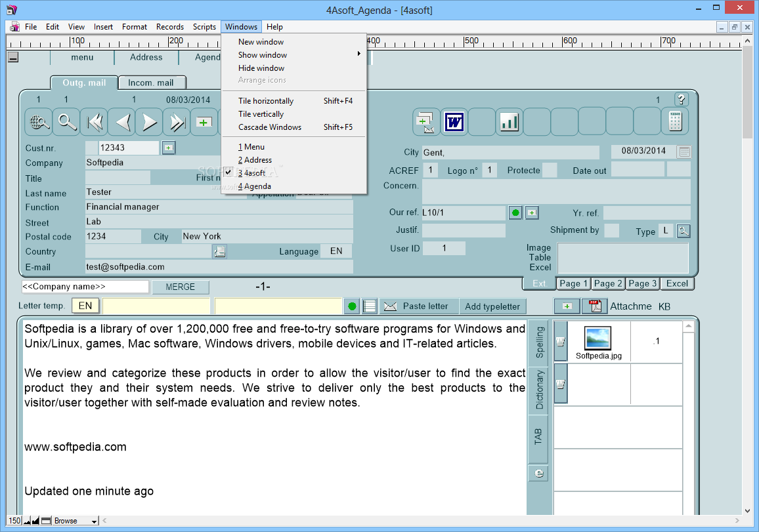Click the magnifying glass find icon
The width and height of the screenshot is (759, 532).
pyautogui.click(x=67, y=123)
